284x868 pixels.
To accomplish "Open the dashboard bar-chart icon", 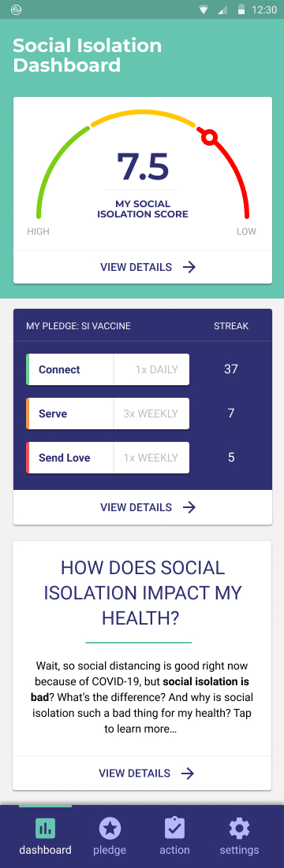I will click(x=46, y=828).
